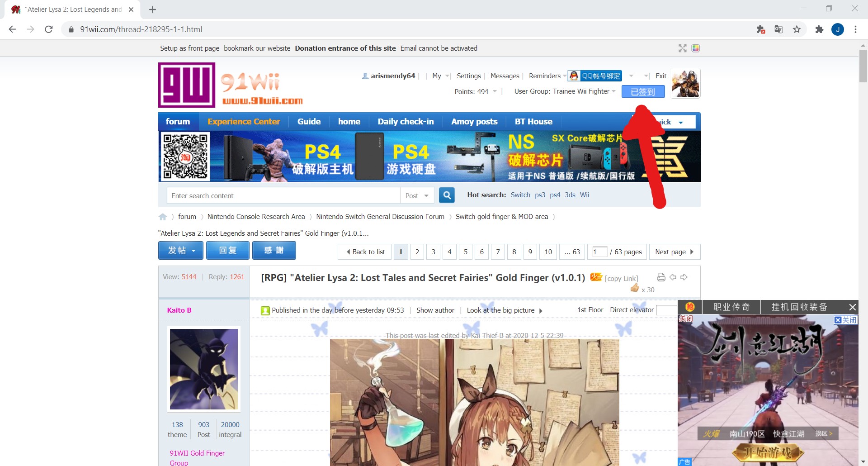Click the 感谢 thanks button
The height and width of the screenshot is (466, 868).
point(274,251)
